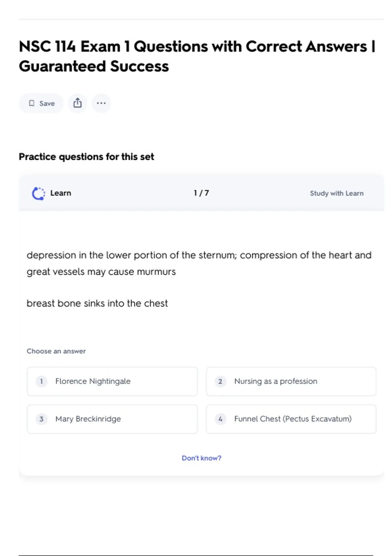The height and width of the screenshot is (556, 392).
Task: Click the number 2 answer badge
Action: [220, 381]
